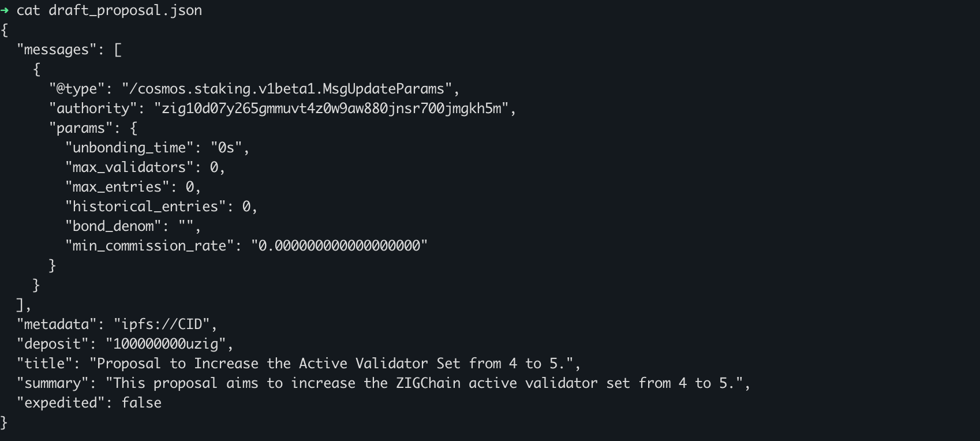Click the 100000000uzig deposit value
Image resolution: width=980 pixels, height=441 pixels.
pos(166,344)
